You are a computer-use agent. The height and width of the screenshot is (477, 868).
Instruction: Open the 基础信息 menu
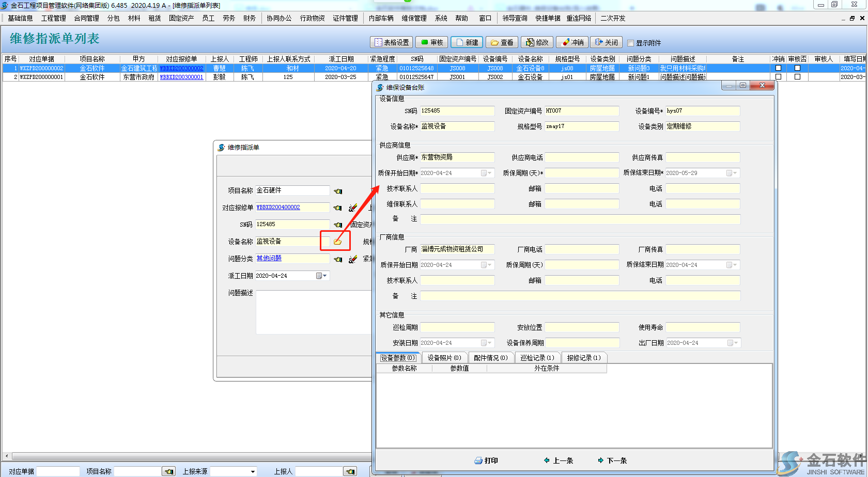pos(20,18)
